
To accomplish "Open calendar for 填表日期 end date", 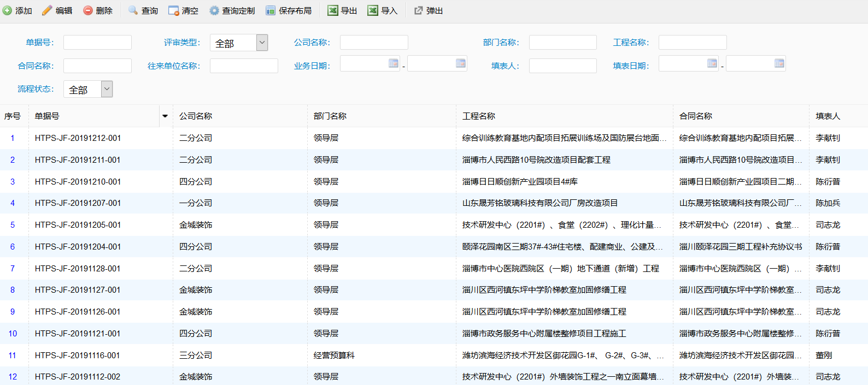I will pos(779,63).
